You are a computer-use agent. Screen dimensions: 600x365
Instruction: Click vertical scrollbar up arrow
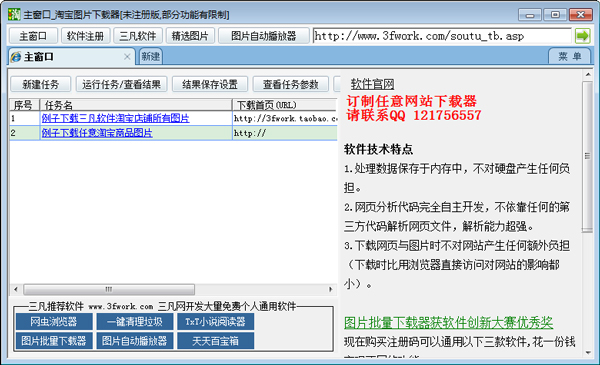(x=588, y=75)
